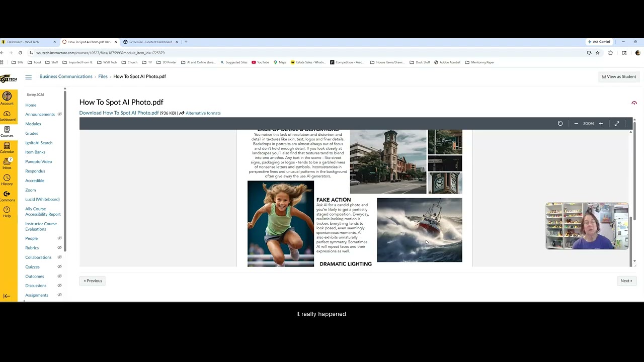
Task: Open History in global navigation
Action: [7, 180]
